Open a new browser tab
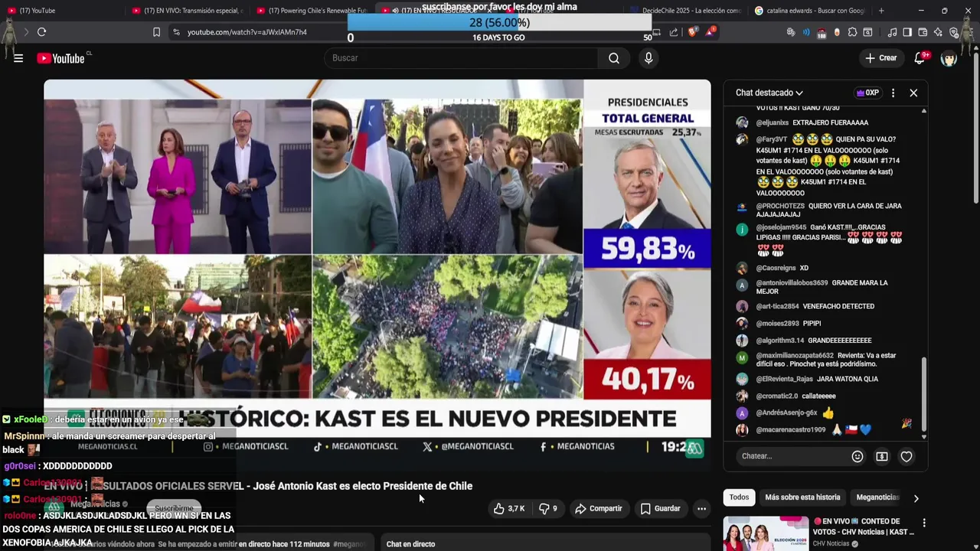980x551 pixels. (x=881, y=11)
